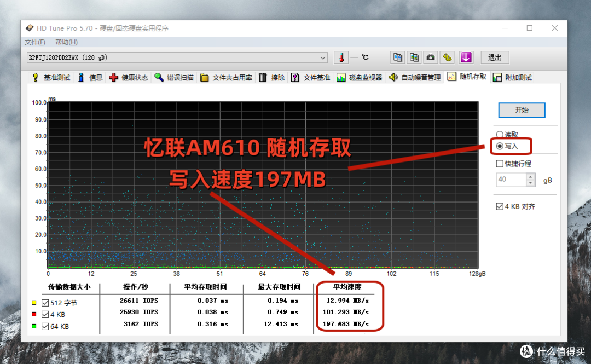The height and width of the screenshot is (364, 591).
Task: Copy results using the copy-to-clipboard icon
Action: pos(397,57)
